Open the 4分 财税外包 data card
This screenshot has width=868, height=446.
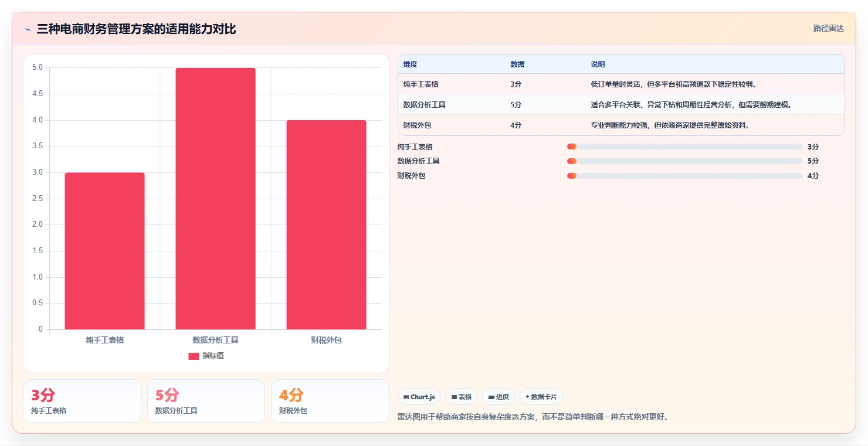pyautogui.click(x=330, y=401)
